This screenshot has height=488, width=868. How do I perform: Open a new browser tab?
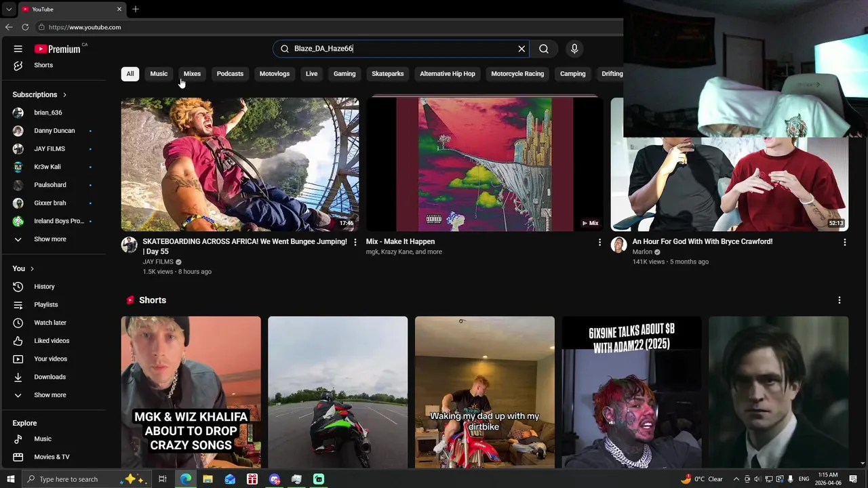point(136,9)
